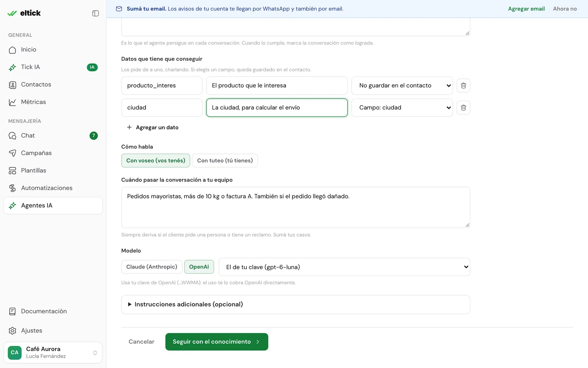Viewport: 588px width, 368px height.
Task: Click the El producto que le interesa field
Action: coord(277,85)
